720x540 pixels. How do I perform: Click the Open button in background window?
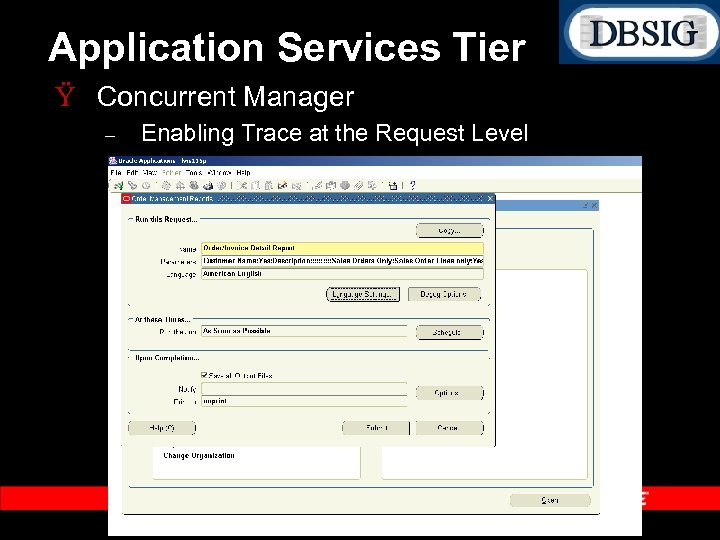click(550, 500)
